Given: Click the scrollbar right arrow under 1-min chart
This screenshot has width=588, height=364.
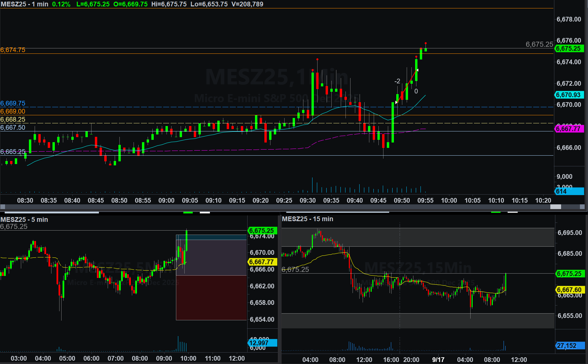Looking at the screenshot, I should click(582, 207).
